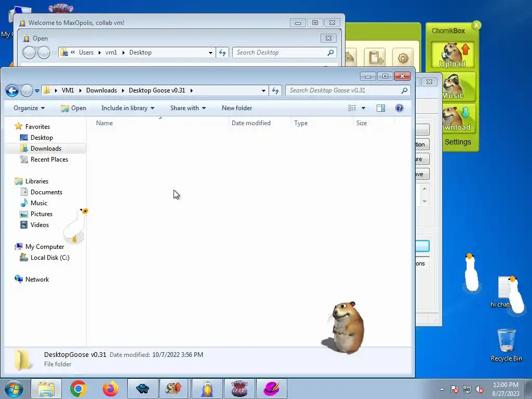The height and width of the screenshot is (399, 532).
Task: Sort by Date modified column
Action: coord(259,123)
